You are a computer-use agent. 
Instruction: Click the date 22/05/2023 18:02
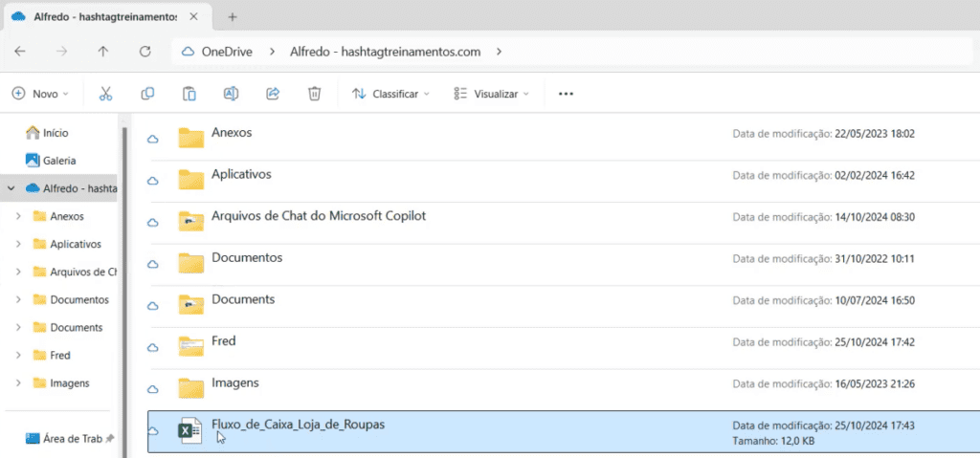(875, 134)
